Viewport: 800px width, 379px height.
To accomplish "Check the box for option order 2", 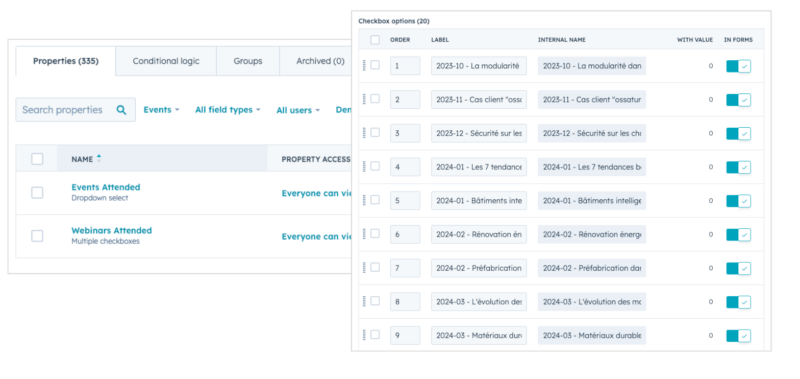I will pyautogui.click(x=375, y=98).
